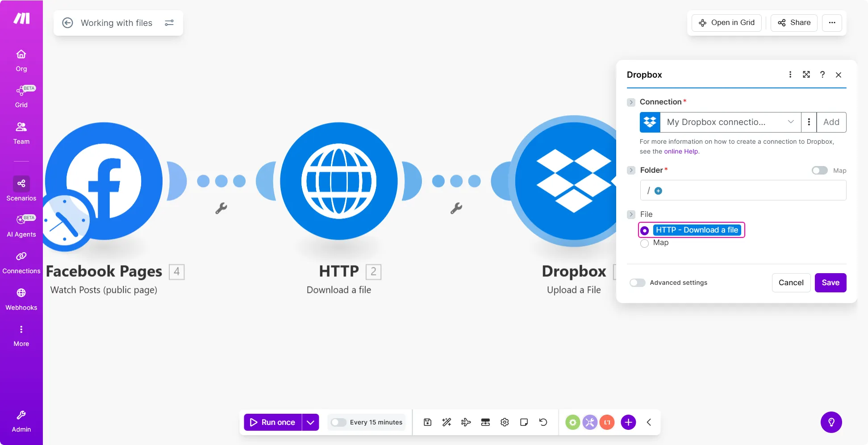Open Webhooks in the sidebar
The width and height of the screenshot is (868, 445).
pos(21,299)
